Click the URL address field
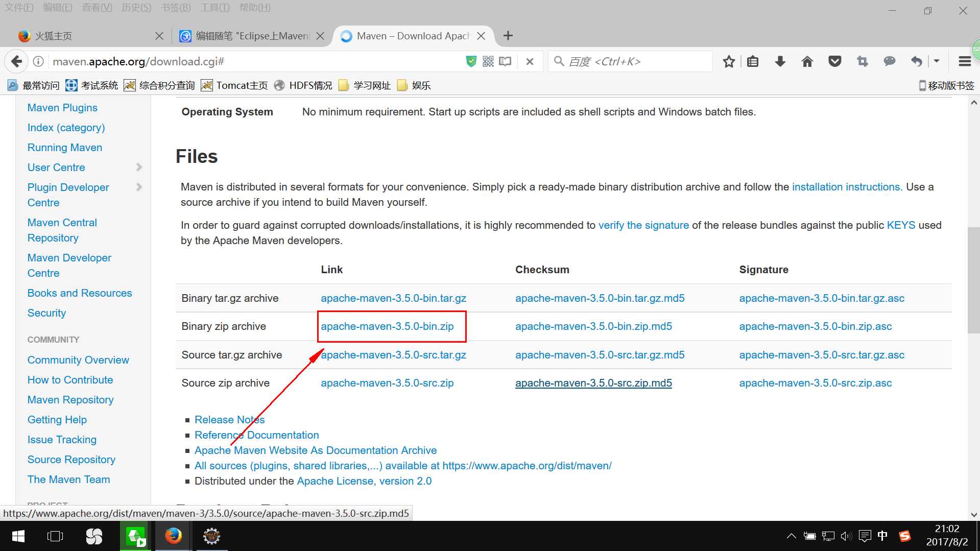The width and height of the screenshot is (980, 551). click(255, 61)
